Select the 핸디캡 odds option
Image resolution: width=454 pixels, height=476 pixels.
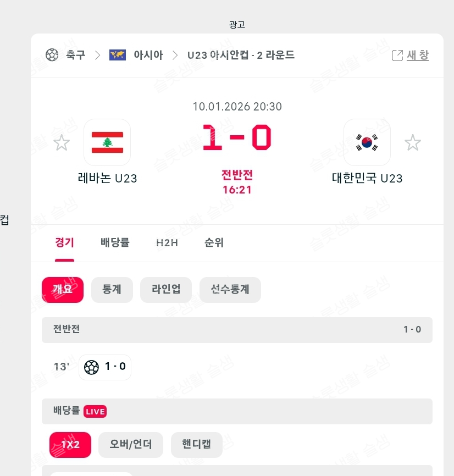pos(196,445)
